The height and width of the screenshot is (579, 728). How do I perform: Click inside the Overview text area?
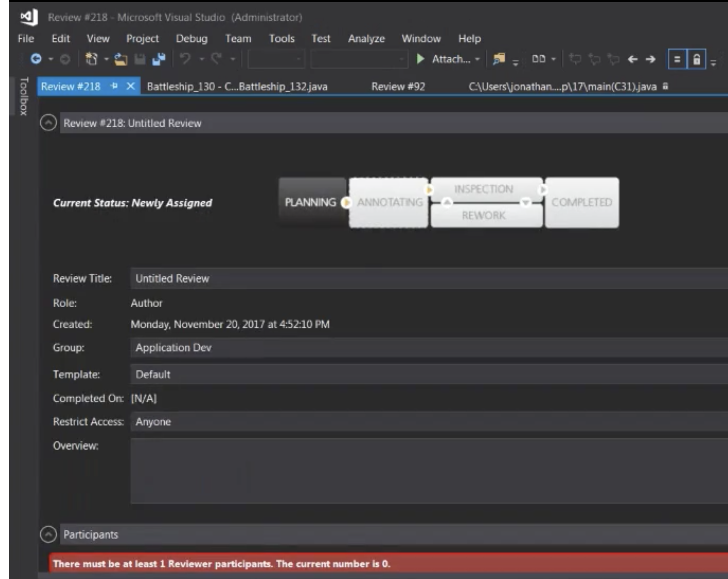point(429,471)
